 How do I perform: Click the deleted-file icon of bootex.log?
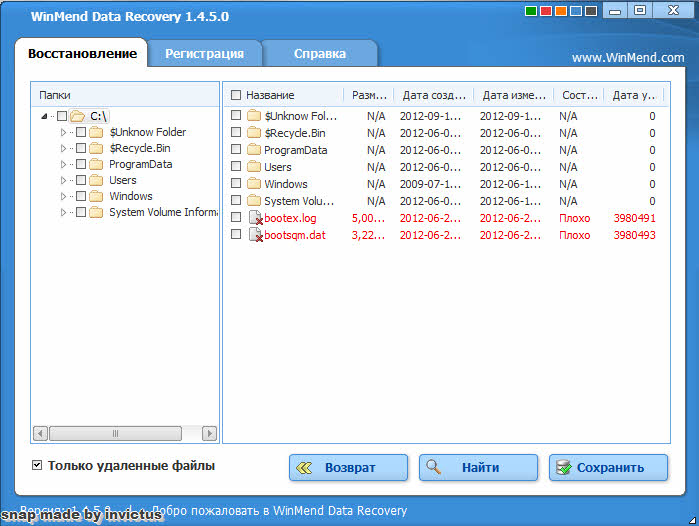255,218
